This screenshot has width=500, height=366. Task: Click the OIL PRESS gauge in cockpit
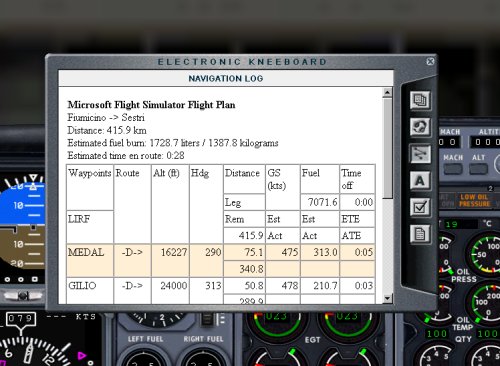tap(486, 254)
